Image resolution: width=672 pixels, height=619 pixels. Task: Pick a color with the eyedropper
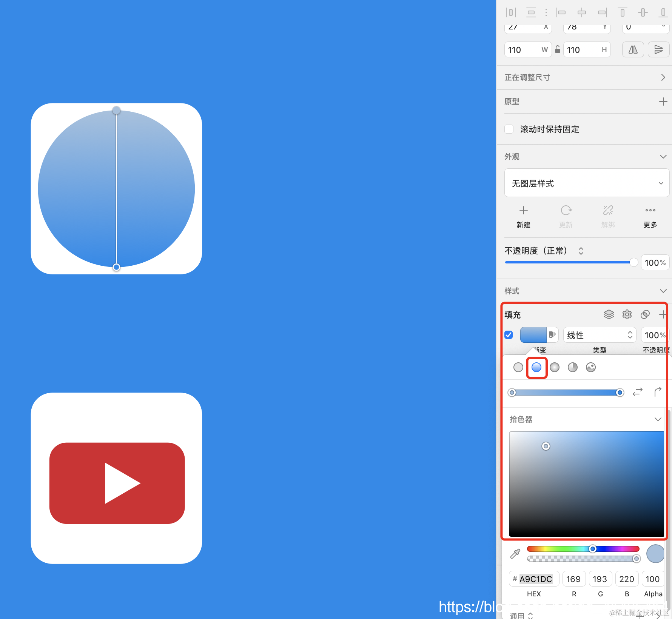[x=515, y=553]
